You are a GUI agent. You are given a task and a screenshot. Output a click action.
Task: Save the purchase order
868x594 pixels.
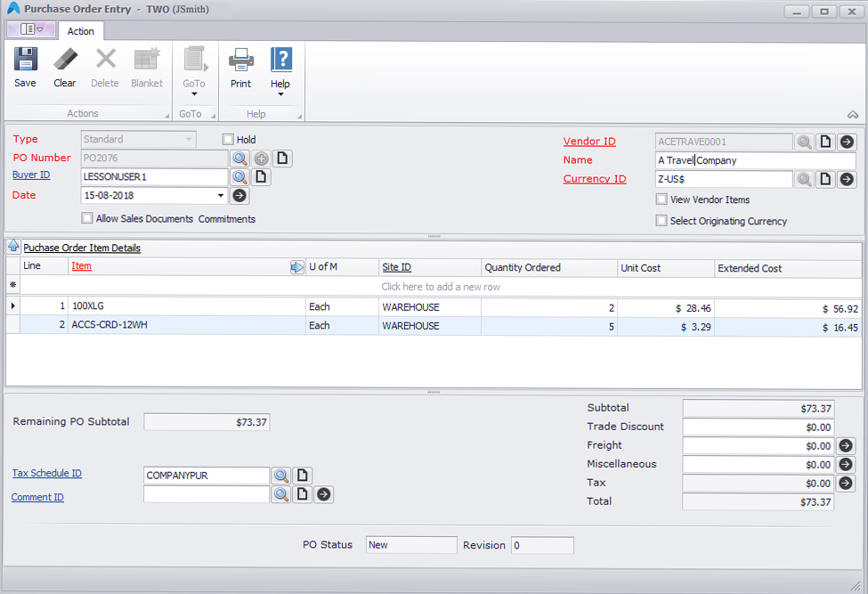pos(26,68)
